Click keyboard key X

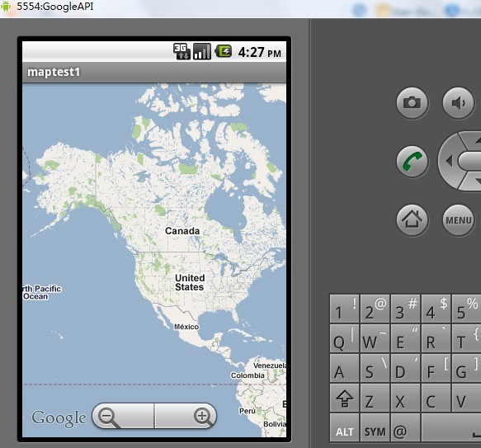tap(406, 398)
